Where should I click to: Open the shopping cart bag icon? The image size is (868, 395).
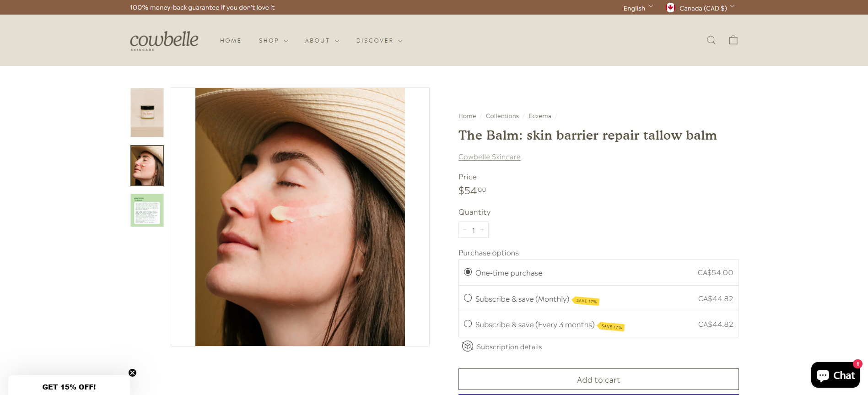click(733, 40)
